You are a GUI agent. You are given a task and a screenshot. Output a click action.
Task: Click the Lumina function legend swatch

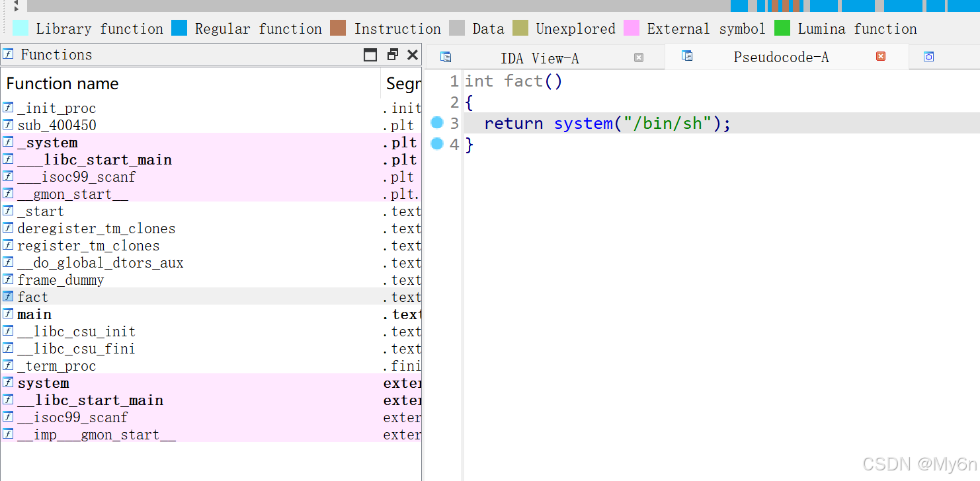click(x=782, y=28)
